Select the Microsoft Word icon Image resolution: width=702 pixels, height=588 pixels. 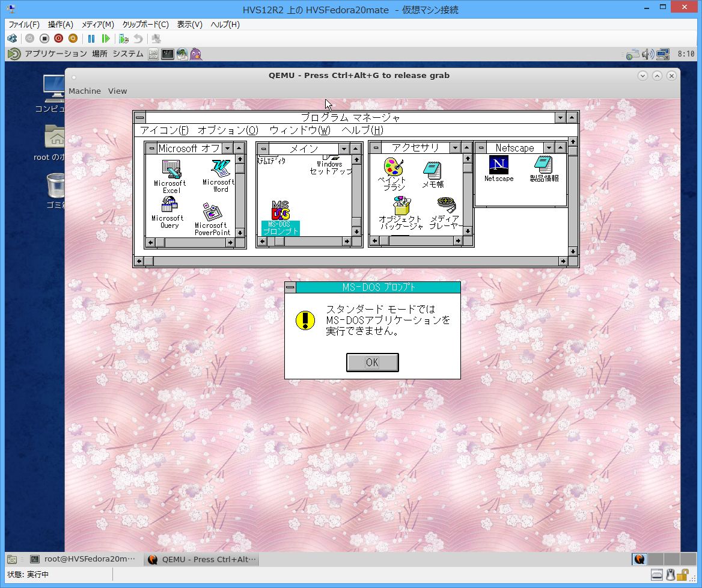click(x=219, y=176)
